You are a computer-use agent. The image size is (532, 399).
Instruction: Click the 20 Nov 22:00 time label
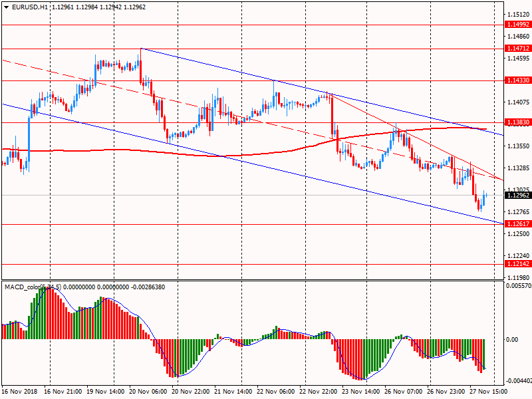(191, 392)
